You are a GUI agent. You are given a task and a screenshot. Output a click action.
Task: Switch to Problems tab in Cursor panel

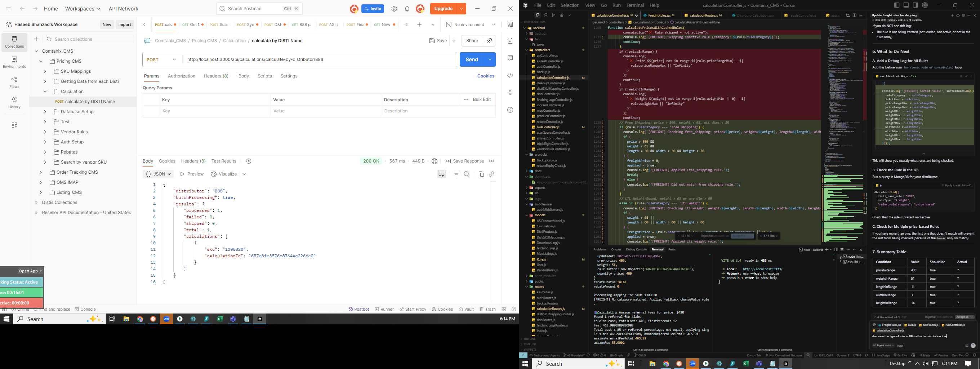(x=600, y=250)
